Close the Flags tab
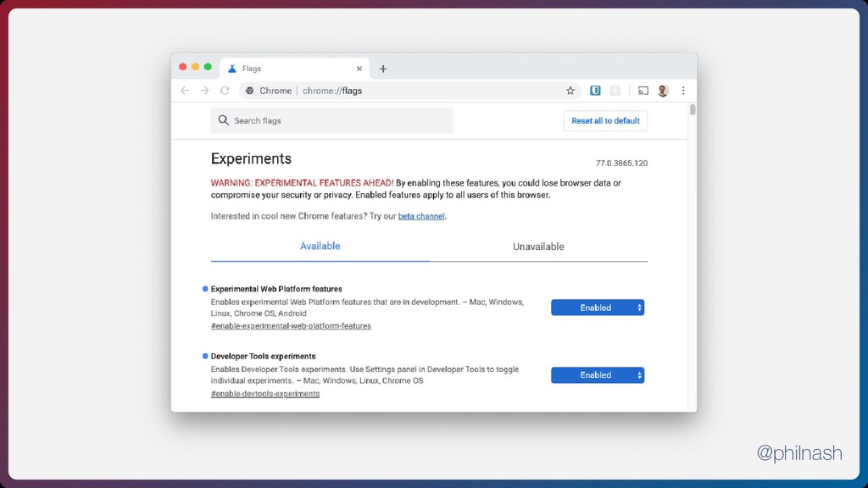The height and width of the screenshot is (488, 868). point(359,69)
